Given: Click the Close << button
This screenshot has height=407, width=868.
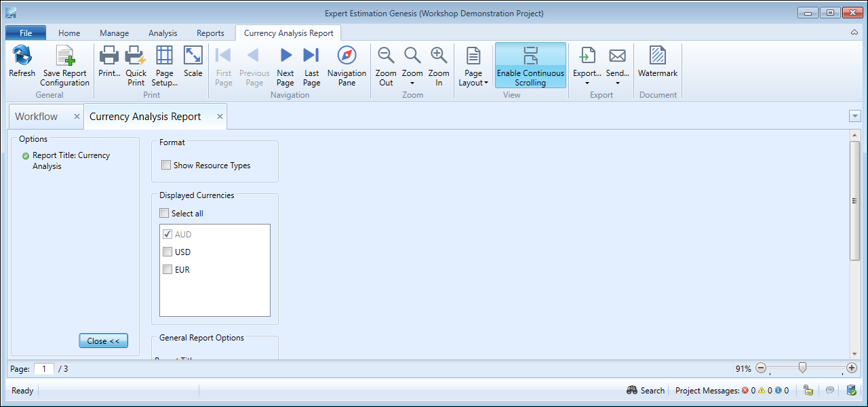Looking at the screenshot, I should point(103,341).
